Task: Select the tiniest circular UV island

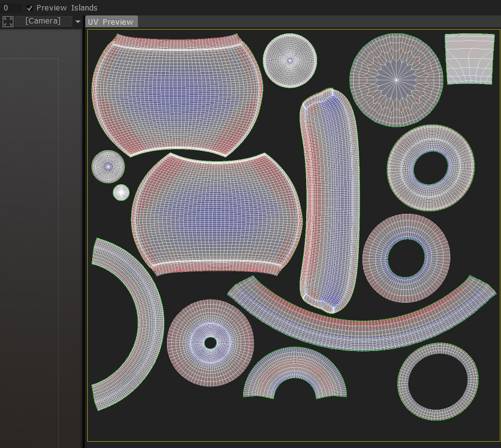Action: click(x=121, y=192)
